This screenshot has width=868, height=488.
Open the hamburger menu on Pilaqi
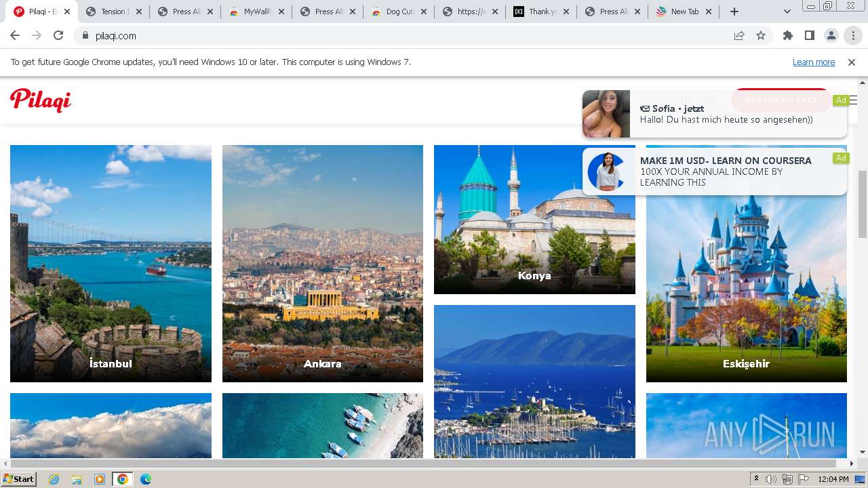(854, 100)
